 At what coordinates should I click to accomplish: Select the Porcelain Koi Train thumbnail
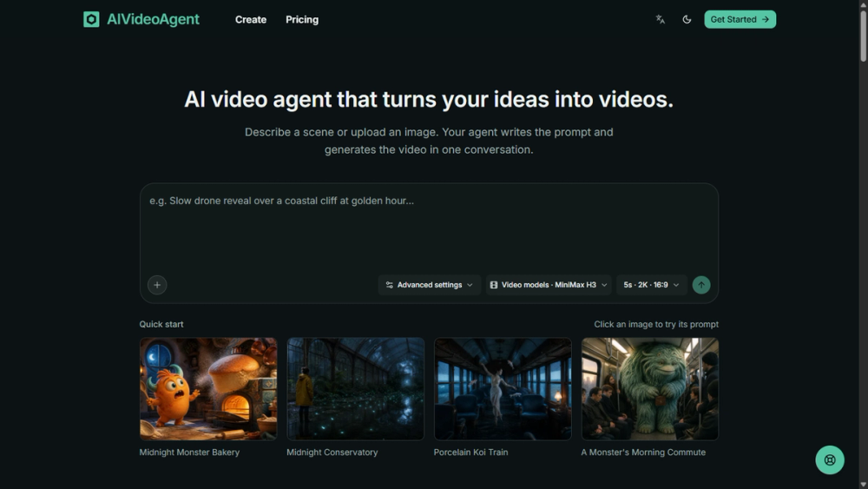point(503,389)
